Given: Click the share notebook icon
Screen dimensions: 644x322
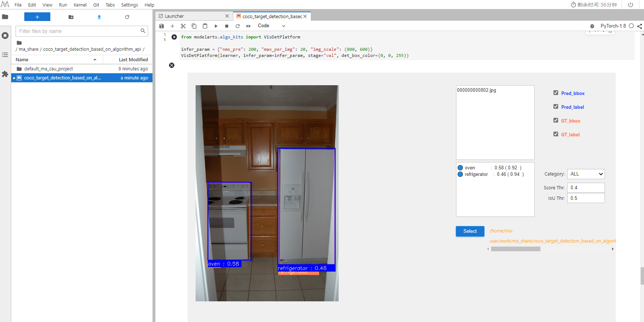Looking at the screenshot, I should tap(640, 26).
